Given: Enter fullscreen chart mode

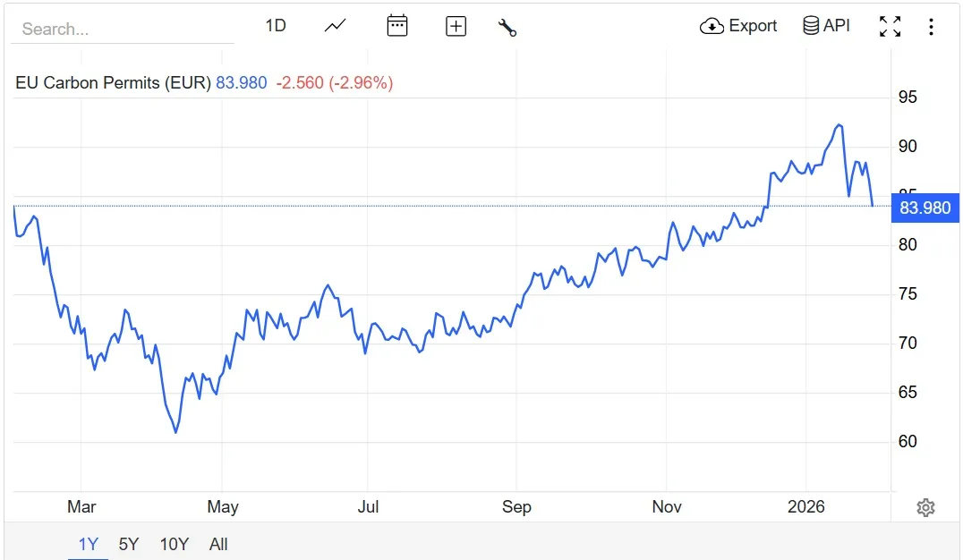Looking at the screenshot, I should (x=890, y=26).
